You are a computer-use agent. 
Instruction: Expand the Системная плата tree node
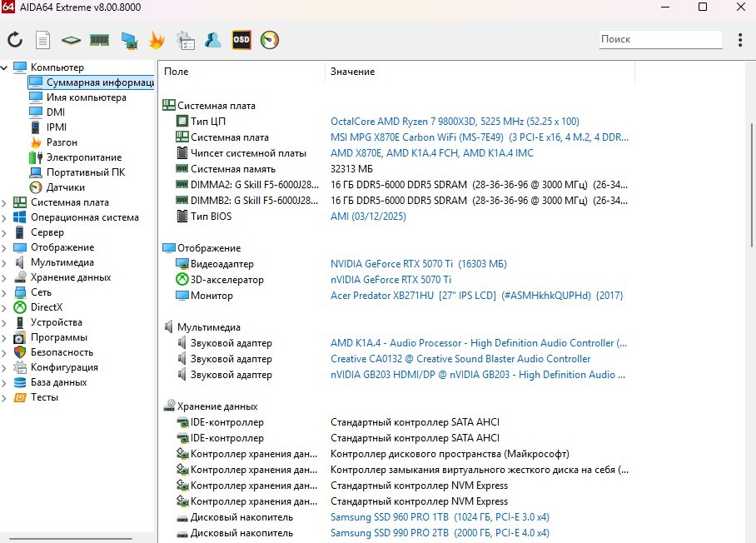point(5,202)
